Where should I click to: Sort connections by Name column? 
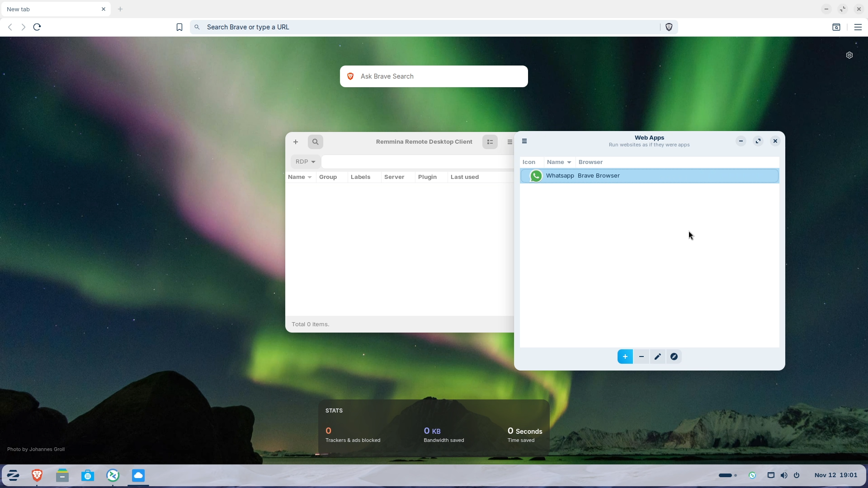[x=300, y=177]
